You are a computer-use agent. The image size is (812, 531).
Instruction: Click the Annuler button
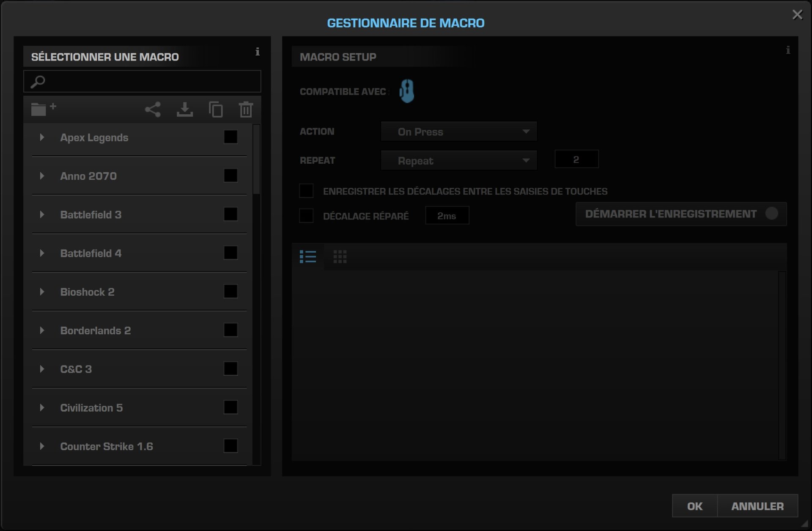click(757, 506)
